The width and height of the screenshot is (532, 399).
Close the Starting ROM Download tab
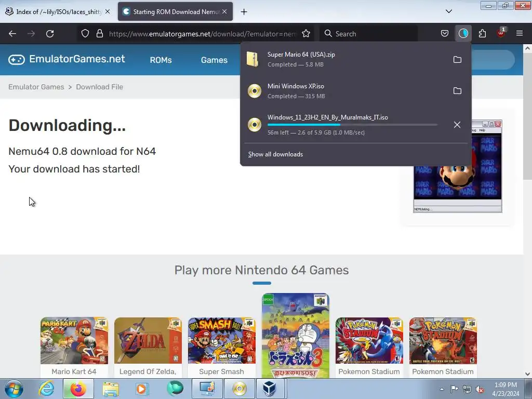[x=224, y=11]
